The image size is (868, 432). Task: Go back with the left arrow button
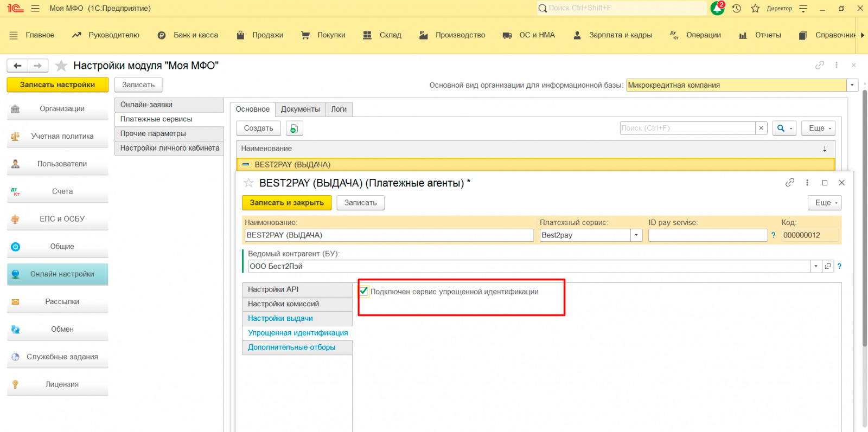coord(17,66)
